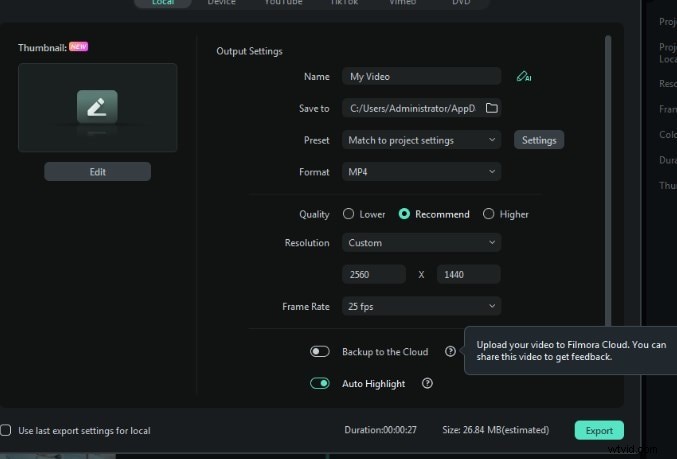Select the Lower quality radio button
This screenshot has width=677, height=459.
pyautogui.click(x=348, y=214)
